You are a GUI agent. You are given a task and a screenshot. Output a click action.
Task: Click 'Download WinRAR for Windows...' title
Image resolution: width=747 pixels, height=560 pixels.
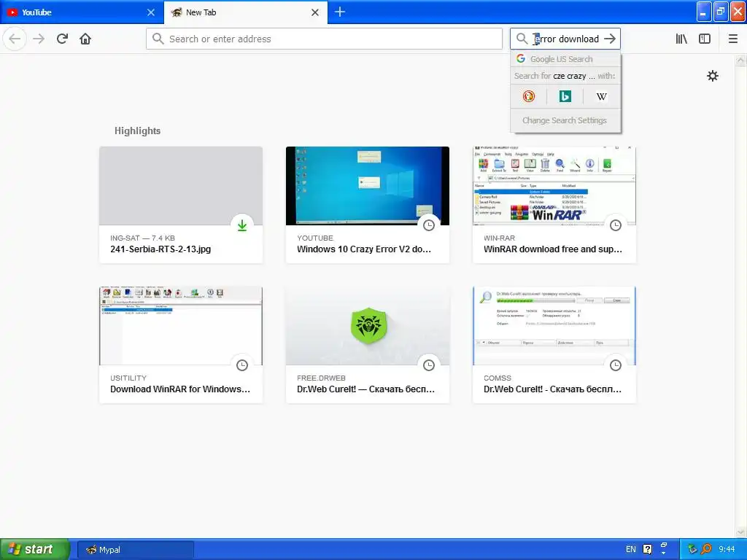[180, 389]
